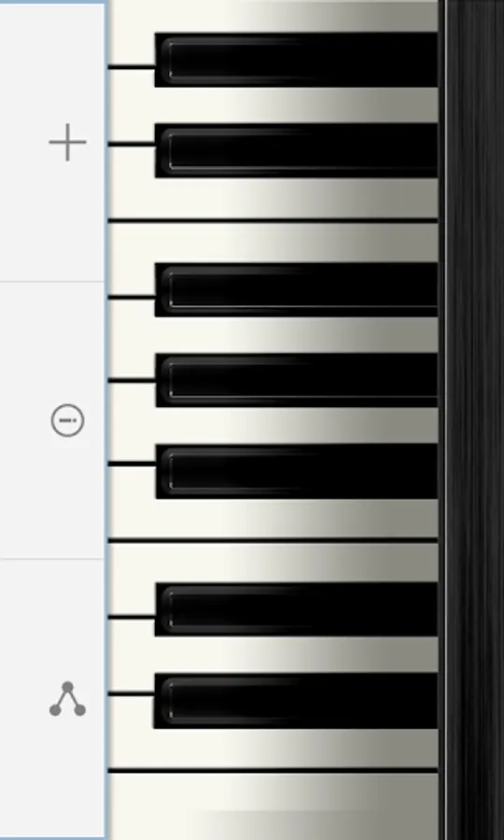Play the white key directly below the three-key group
504x840 pixels.
click(273, 517)
